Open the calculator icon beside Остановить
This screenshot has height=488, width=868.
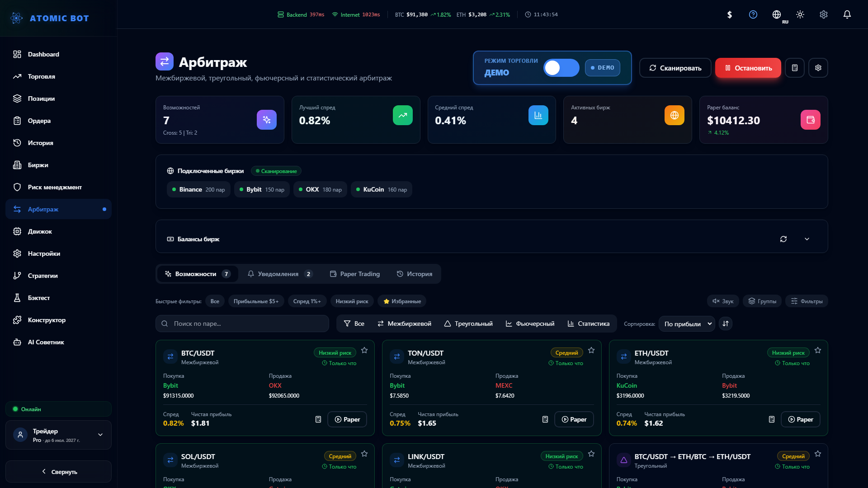pos(794,68)
